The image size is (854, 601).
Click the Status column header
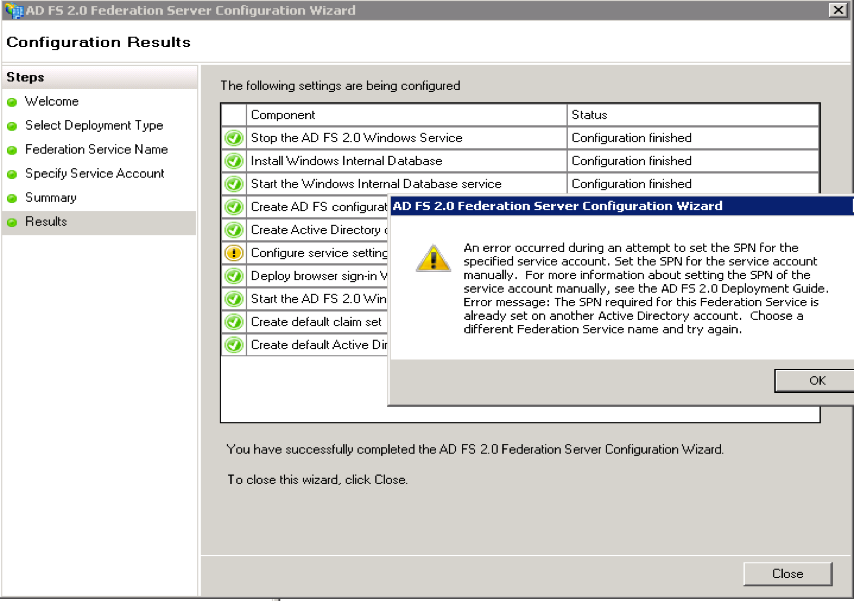(693, 115)
